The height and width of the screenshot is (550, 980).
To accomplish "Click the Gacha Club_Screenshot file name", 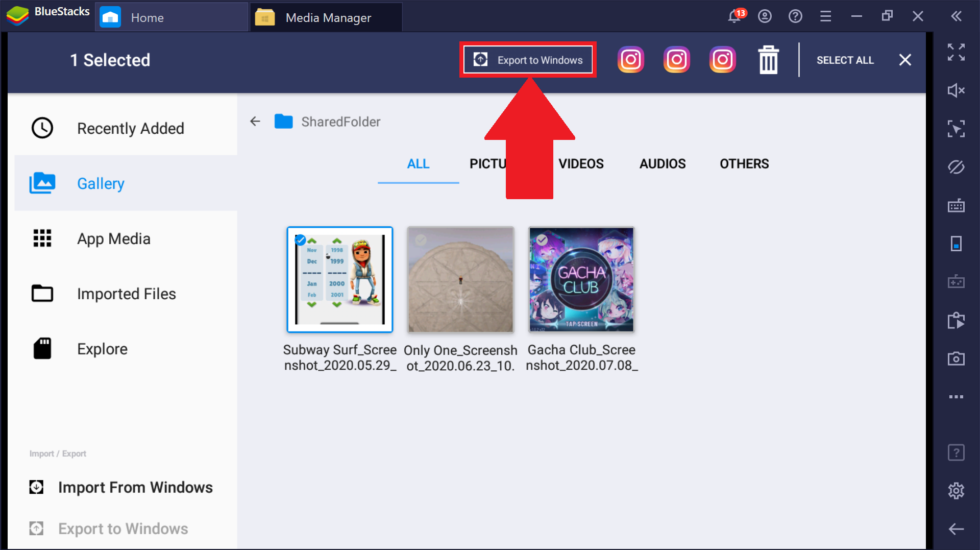I will [x=581, y=357].
